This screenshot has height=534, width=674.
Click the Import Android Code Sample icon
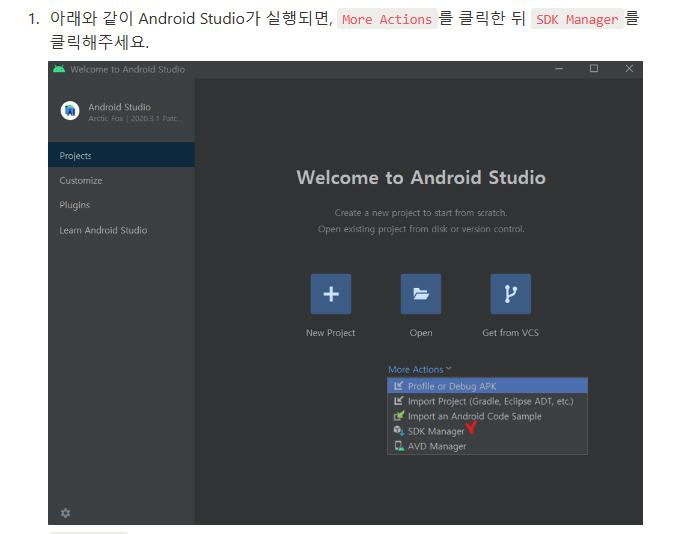399,416
